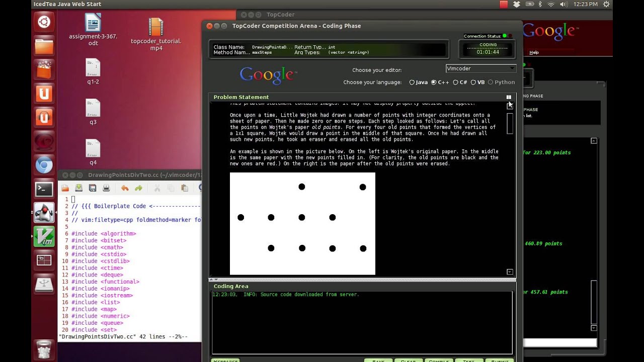Open the Workspace Switcher launcher icon
Screen dimensions: 644x362
[x=44, y=260]
